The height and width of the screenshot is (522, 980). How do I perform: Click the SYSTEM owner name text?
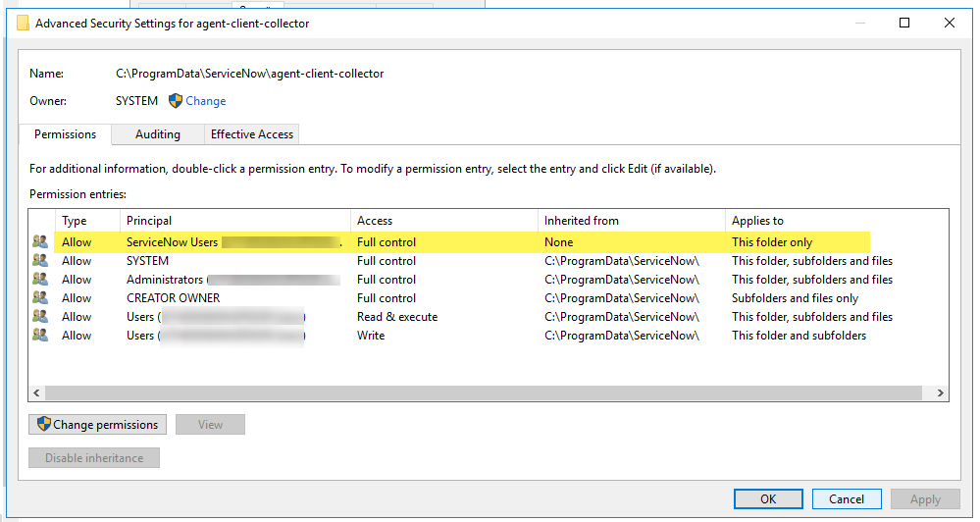(136, 101)
